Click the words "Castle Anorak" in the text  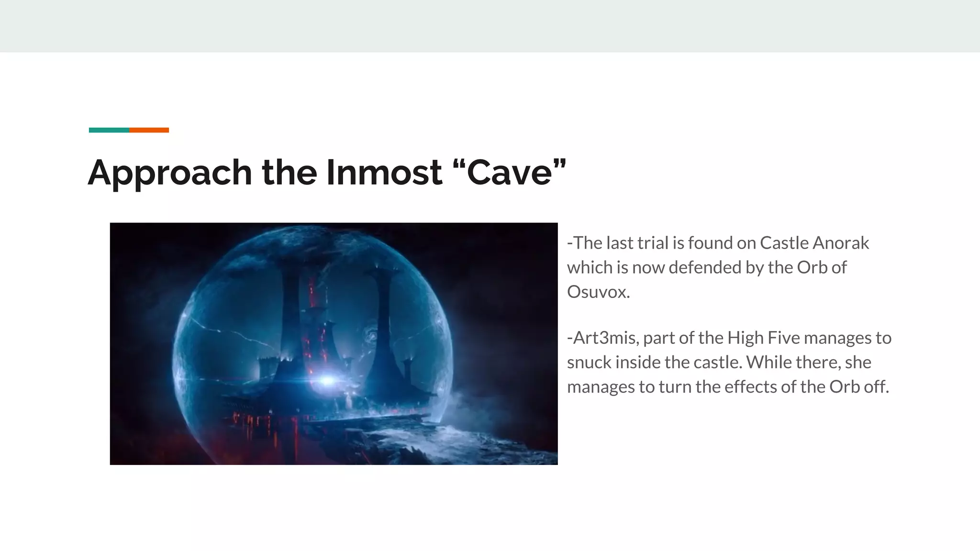[x=814, y=243]
